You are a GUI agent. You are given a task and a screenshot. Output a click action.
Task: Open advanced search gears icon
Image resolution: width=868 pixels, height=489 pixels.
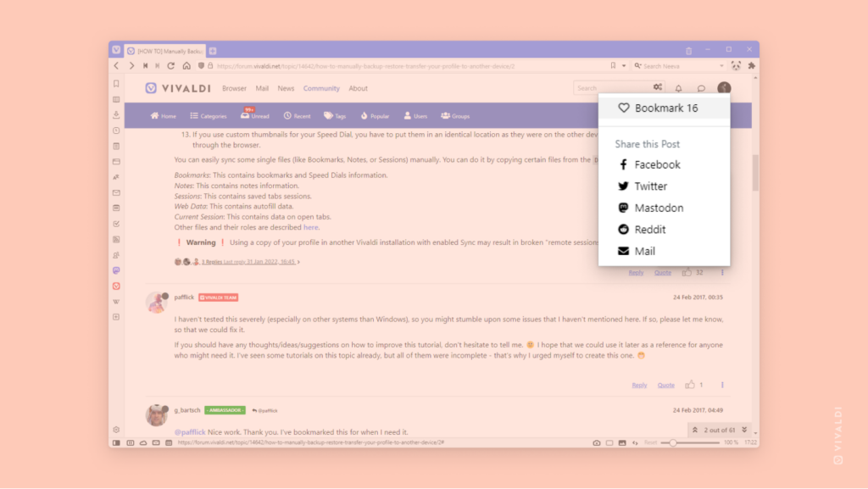point(658,87)
